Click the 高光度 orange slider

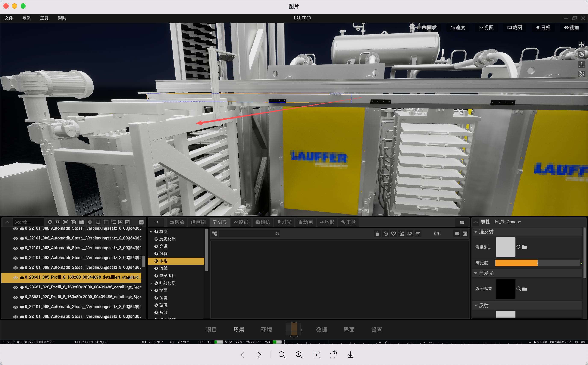point(537,263)
